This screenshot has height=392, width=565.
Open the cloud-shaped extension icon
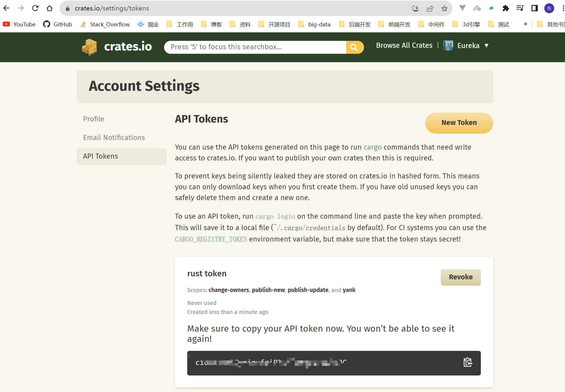(477, 8)
